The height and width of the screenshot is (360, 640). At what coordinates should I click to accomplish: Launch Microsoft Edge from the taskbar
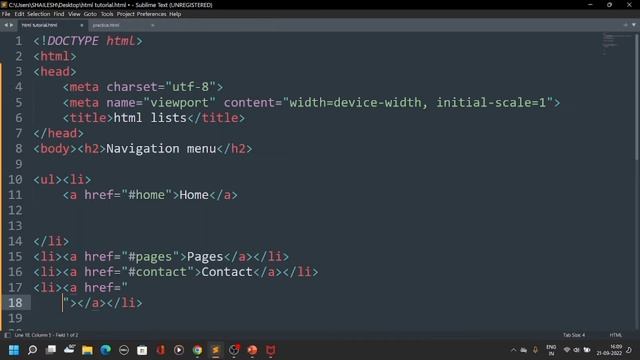pyautogui.click(x=106, y=350)
